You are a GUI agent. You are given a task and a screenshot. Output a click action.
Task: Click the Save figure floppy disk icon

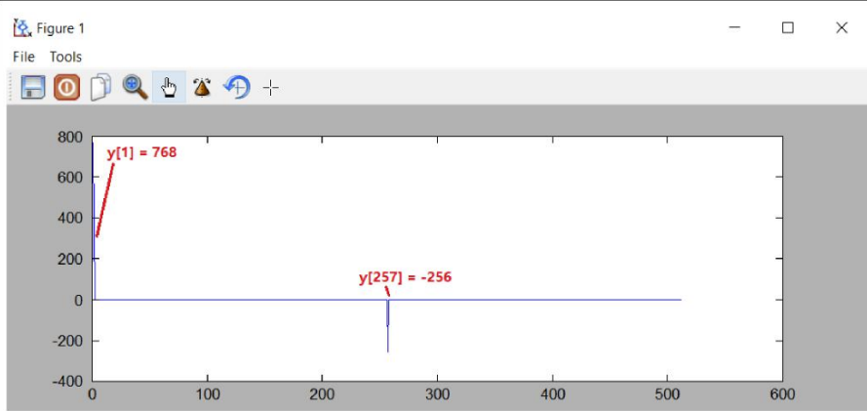(x=33, y=88)
